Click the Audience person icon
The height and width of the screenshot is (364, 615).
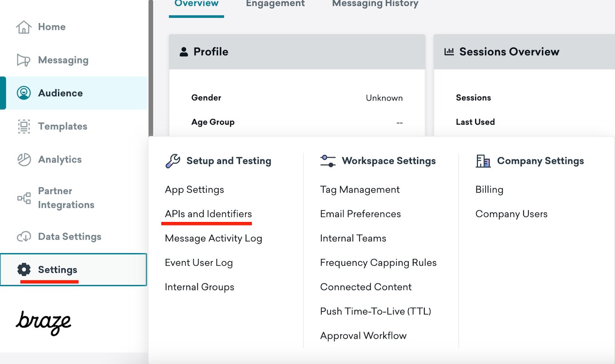pyautogui.click(x=24, y=93)
